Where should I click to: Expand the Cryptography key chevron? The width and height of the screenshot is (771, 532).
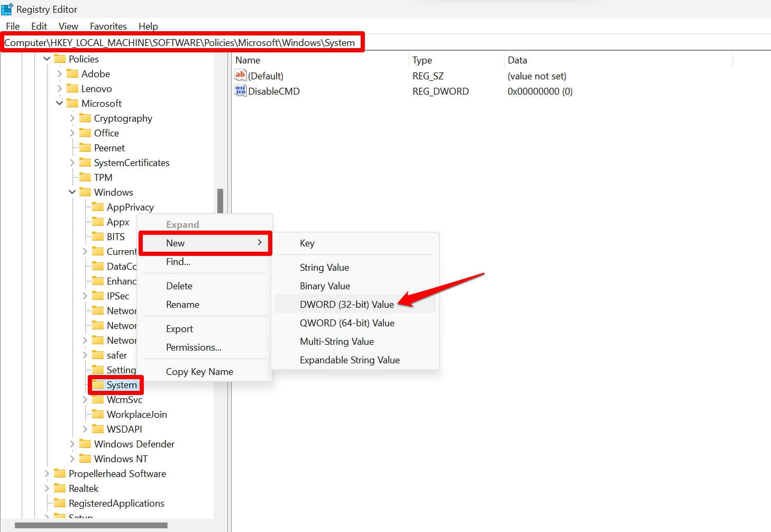pos(72,118)
